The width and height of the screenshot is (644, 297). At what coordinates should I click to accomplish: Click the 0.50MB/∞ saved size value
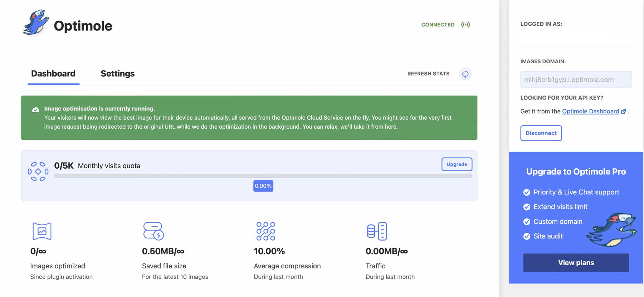pos(163,251)
